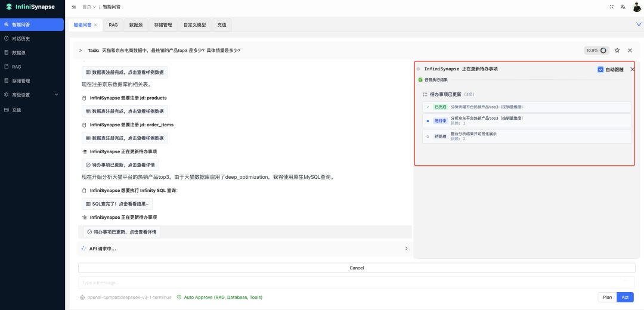This screenshot has height=310, width=644.
Task: Open 充值 in the left sidebar
Action: coord(32,110)
